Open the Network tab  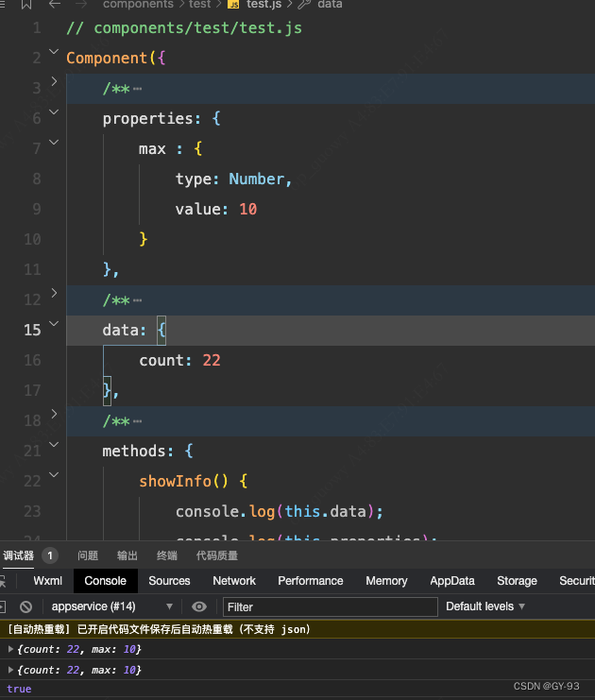[x=234, y=581]
